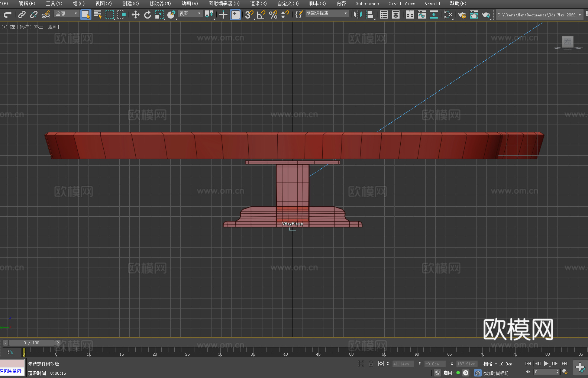Click the Z coordinate field
The image size is (588, 378).
click(466, 364)
